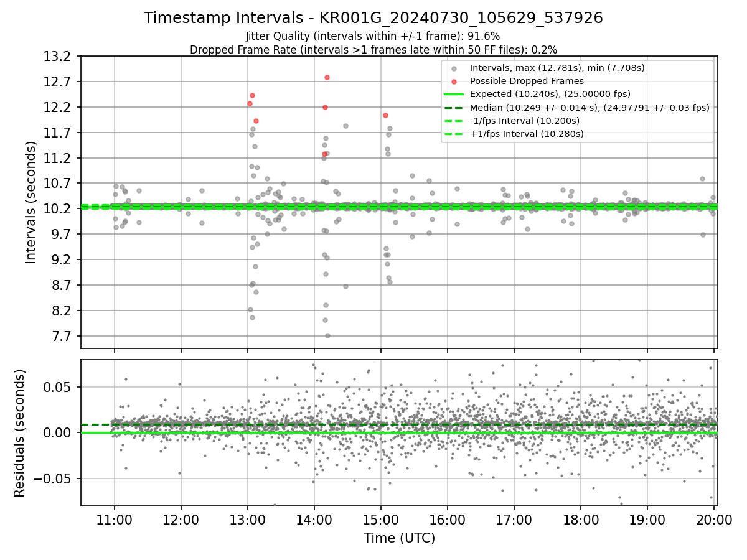Click legend entry "Possible Dropped Frames"
This screenshot has width=747, height=560.
tap(527, 81)
